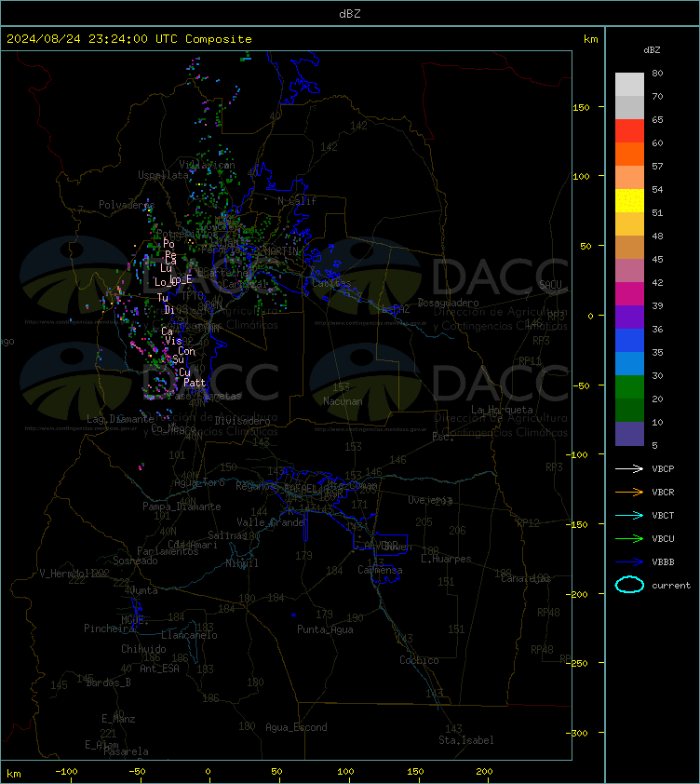
Task: Click the 'VBBB' legend label
Action: [x=663, y=562]
